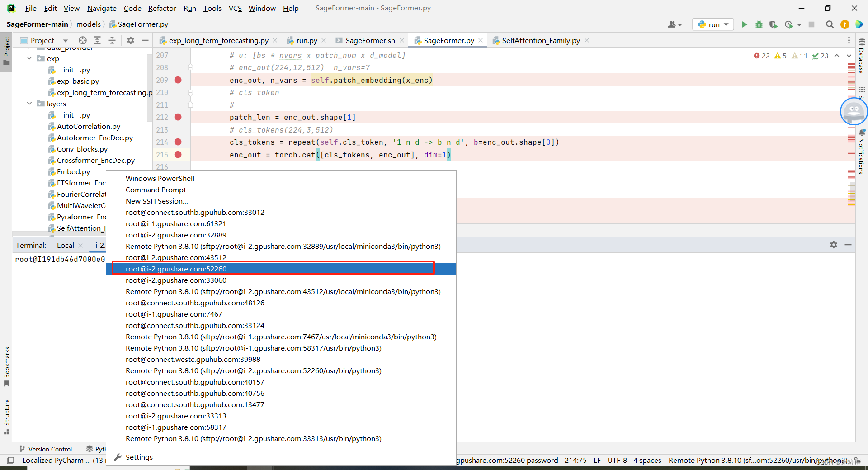Image resolution: width=868 pixels, height=470 pixels.
Task: Collapse the exp folder
Action: [29, 58]
